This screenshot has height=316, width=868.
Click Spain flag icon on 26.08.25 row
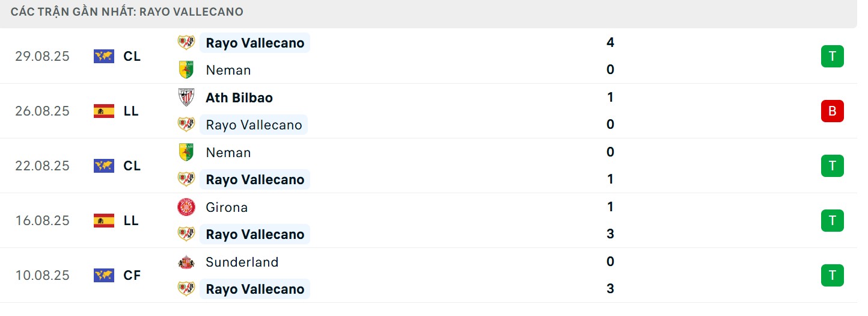104,111
